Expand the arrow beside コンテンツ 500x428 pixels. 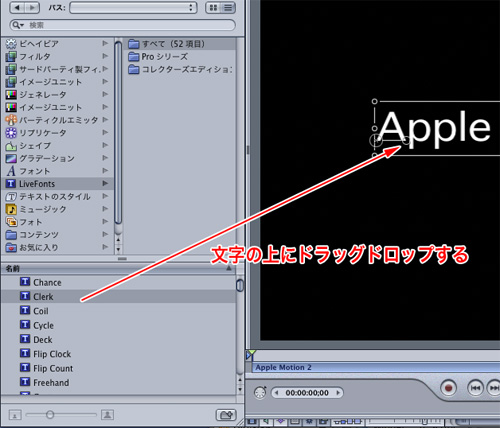(x=105, y=234)
